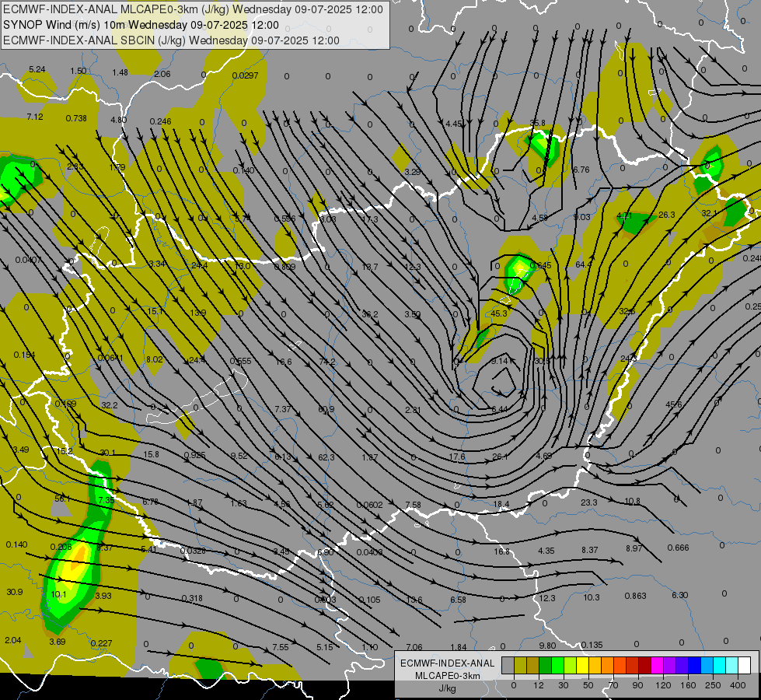The image size is (761, 700).
Task: Select the bright green legend color swatch
Action: click(x=557, y=665)
